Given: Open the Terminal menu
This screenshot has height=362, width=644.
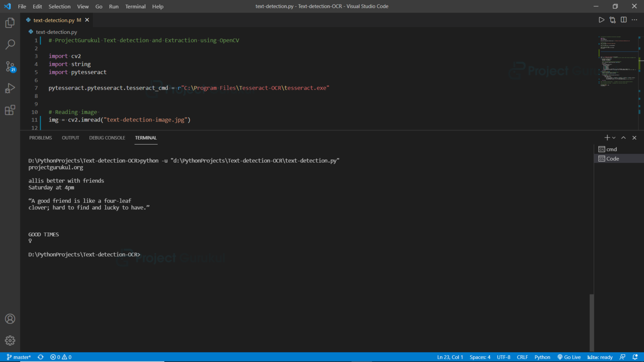Looking at the screenshot, I should tap(135, 6).
